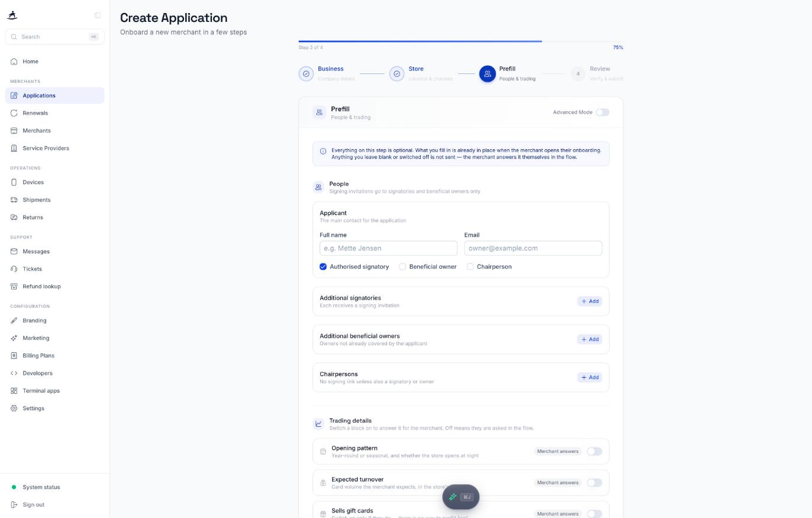Click the step progress bar
This screenshot has height=518, width=812.
click(460, 41)
